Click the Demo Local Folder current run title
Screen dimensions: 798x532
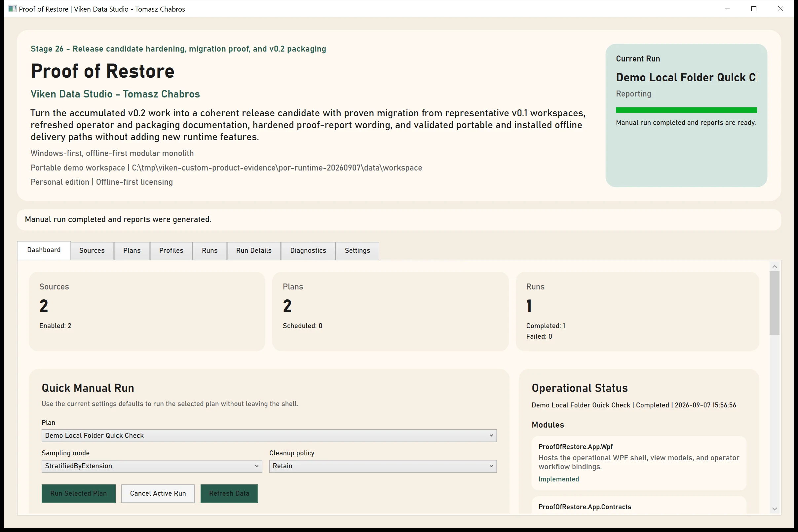pyautogui.click(x=686, y=77)
